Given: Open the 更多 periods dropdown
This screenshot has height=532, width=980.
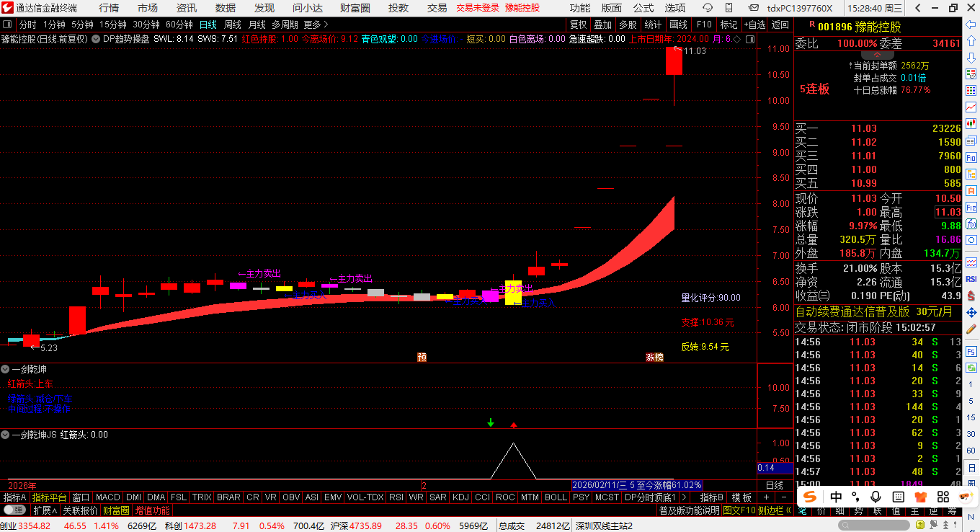Looking at the screenshot, I should click(x=315, y=25).
